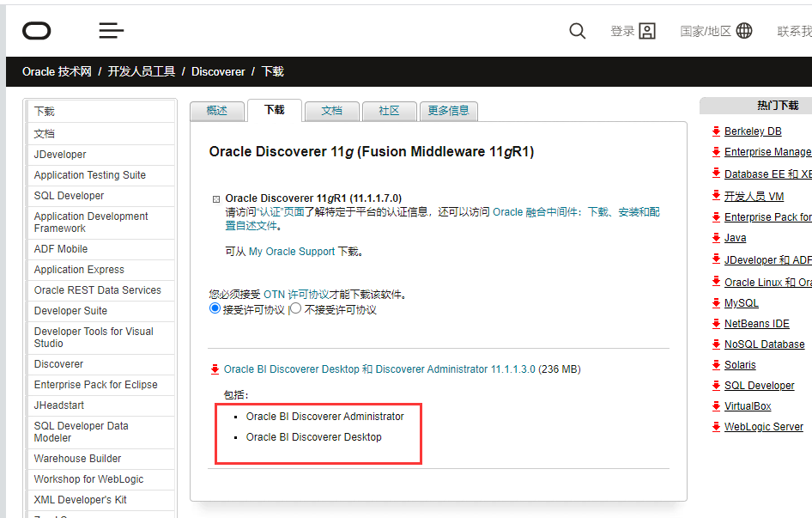Image resolution: width=812 pixels, height=518 pixels.
Task: Select the accept license agreement radio button
Action: point(215,309)
